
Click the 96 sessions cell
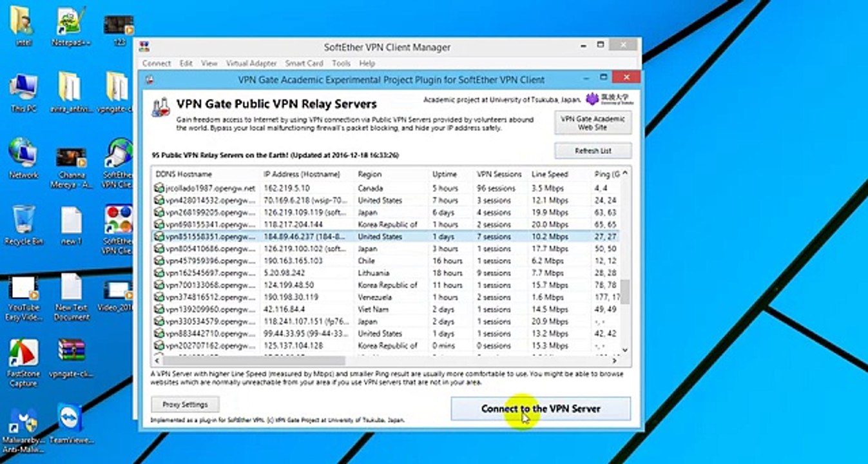click(x=496, y=188)
